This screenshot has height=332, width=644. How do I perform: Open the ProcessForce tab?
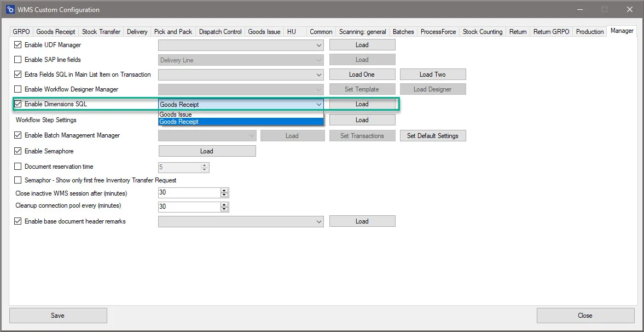(438, 32)
